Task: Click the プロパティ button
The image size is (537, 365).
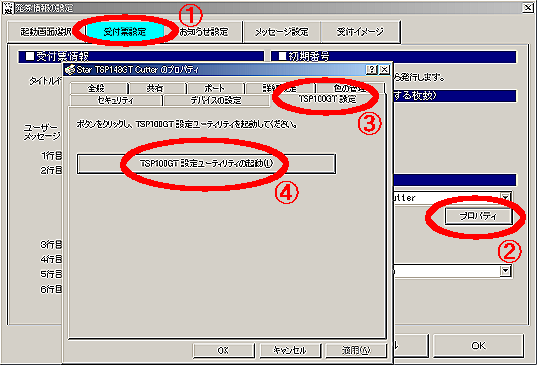Action: click(478, 216)
